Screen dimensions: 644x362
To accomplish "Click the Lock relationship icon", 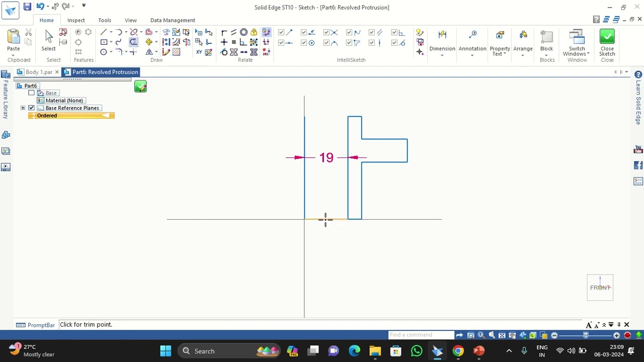I will point(254,32).
